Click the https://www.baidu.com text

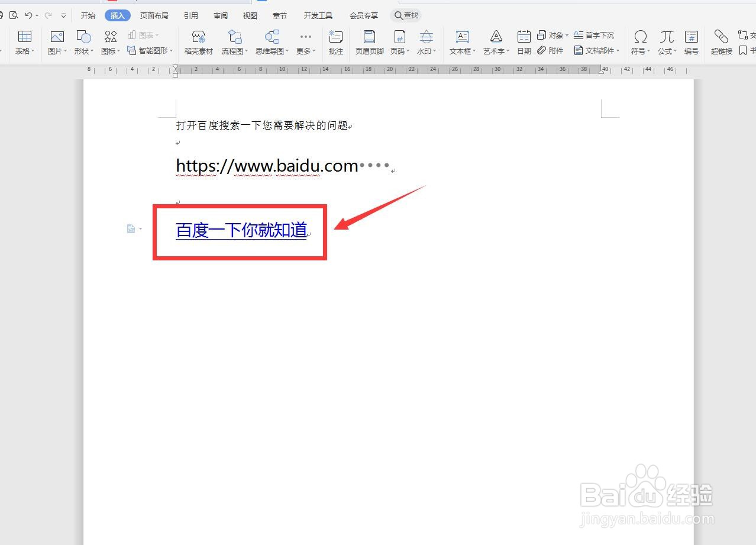coord(267,166)
